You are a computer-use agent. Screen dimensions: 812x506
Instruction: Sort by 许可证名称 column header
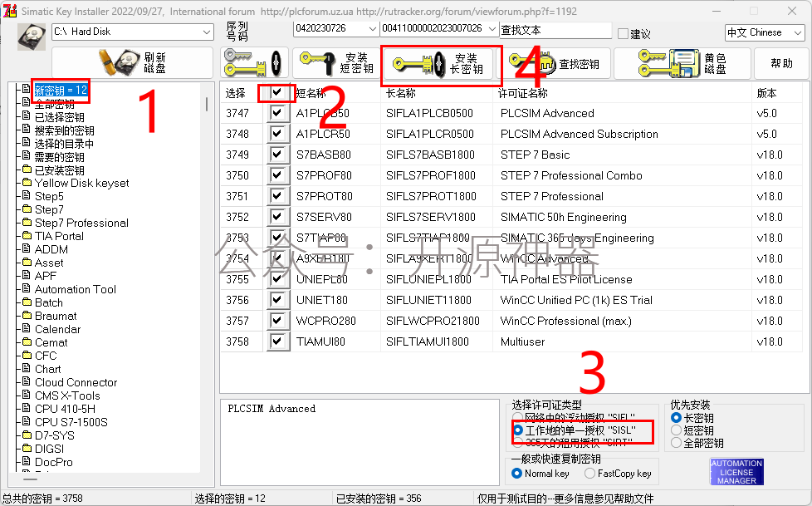coord(522,93)
